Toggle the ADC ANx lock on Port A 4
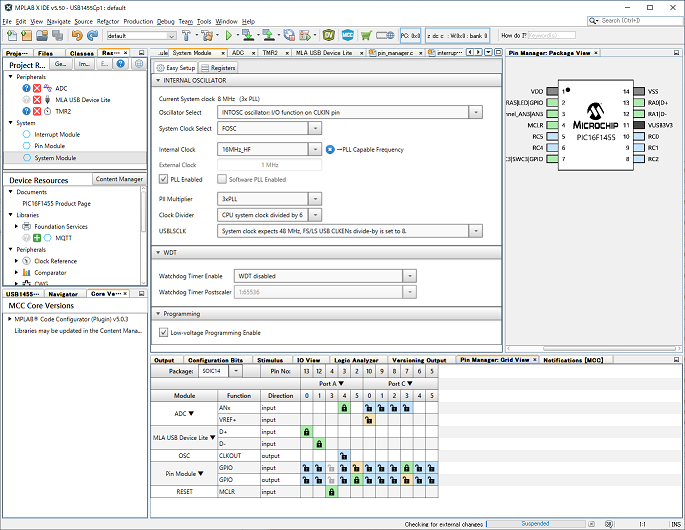This screenshot has height=530, width=685. point(344,408)
